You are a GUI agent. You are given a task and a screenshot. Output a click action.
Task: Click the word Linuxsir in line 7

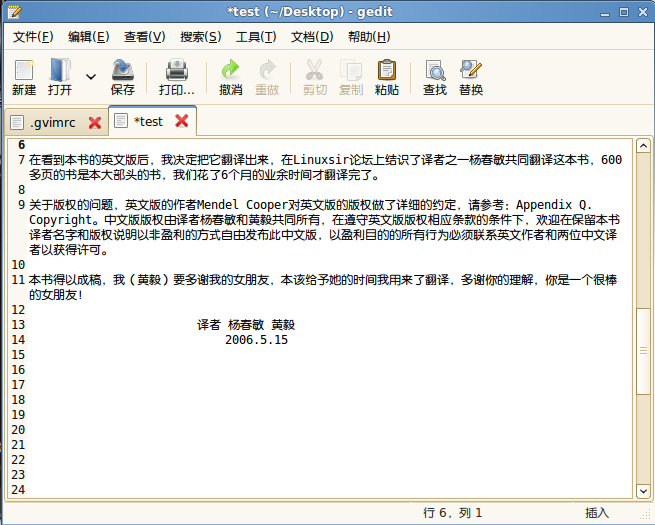pos(321,160)
